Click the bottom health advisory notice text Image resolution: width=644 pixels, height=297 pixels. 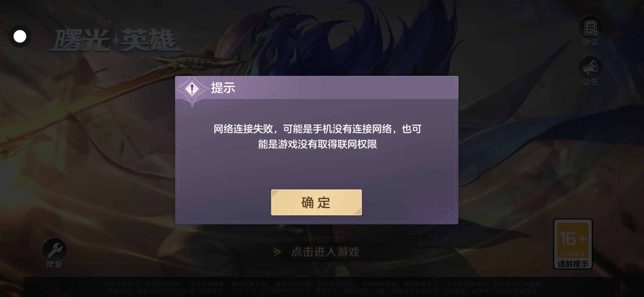click(322, 287)
